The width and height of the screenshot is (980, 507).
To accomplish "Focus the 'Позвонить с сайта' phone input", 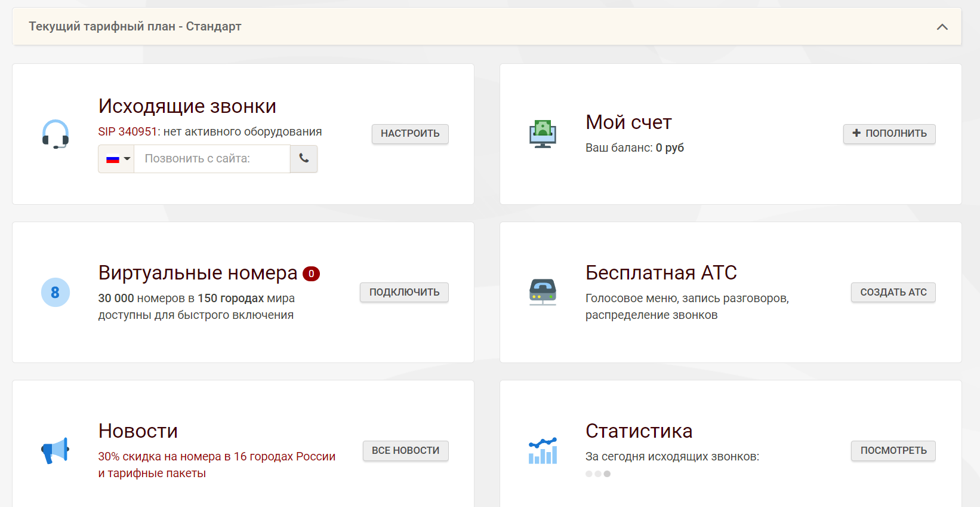I will pyautogui.click(x=212, y=159).
